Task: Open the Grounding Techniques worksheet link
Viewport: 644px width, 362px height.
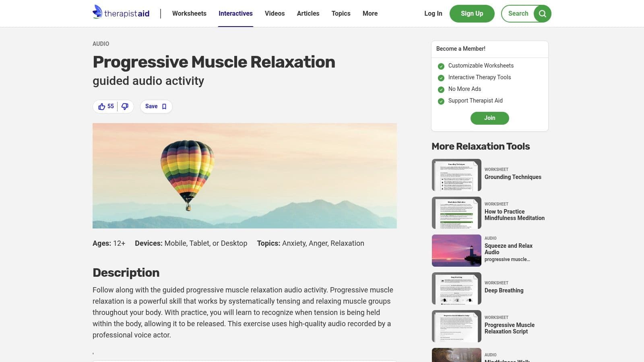Action: pyautogui.click(x=513, y=177)
